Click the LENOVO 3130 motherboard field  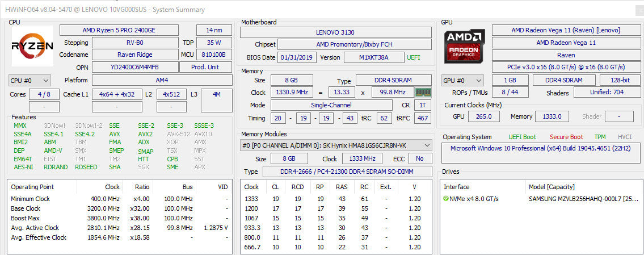[x=335, y=32]
